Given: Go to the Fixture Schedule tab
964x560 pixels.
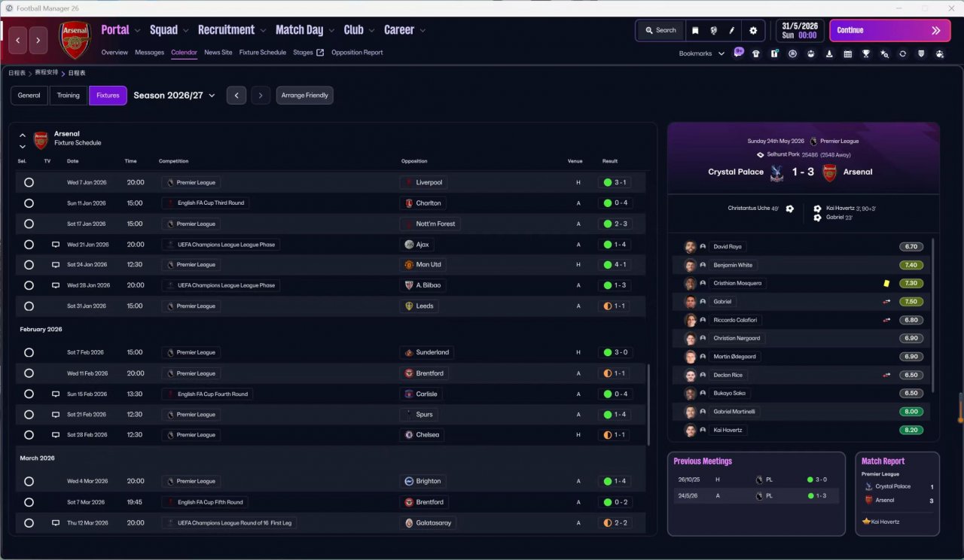Looking at the screenshot, I should click(263, 53).
